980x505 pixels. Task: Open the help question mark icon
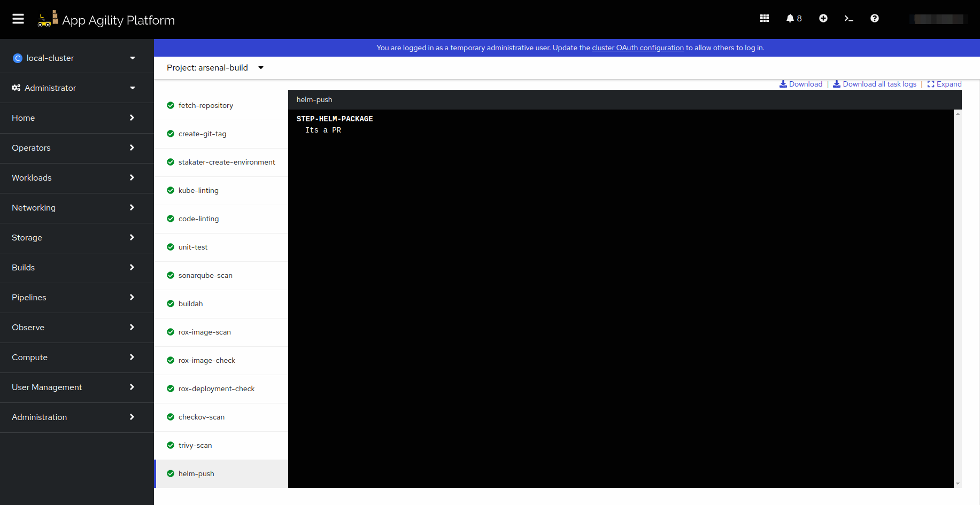pos(874,19)
